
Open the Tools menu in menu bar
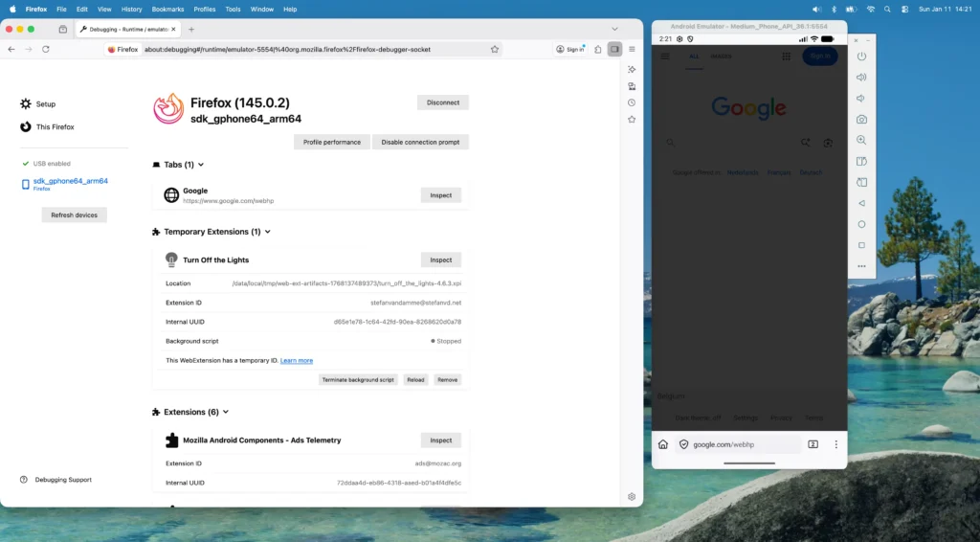(x=234, y=10)
